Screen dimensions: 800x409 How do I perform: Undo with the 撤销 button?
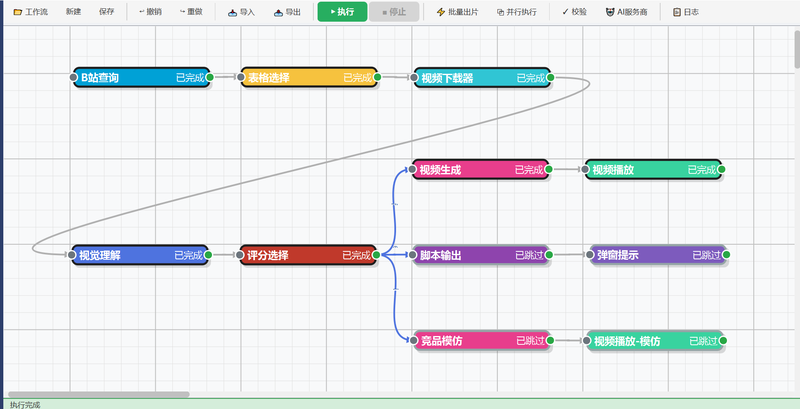point(150,12)
